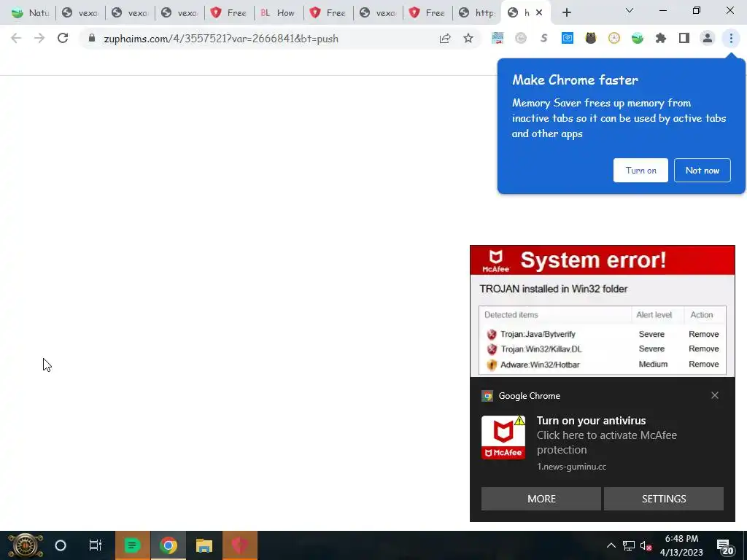Open the clock showing 6:48 PM
Image resolution: width=747 pixels, height=560 pixels.
681,545
